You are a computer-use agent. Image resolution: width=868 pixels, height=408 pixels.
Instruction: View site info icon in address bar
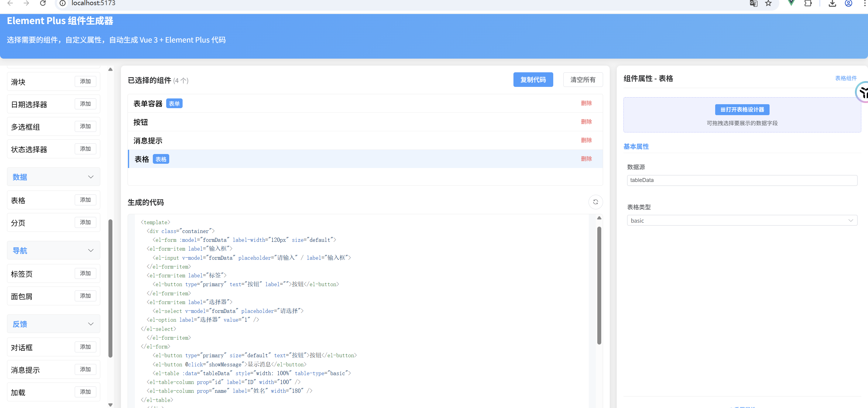(x=63, y=3)
